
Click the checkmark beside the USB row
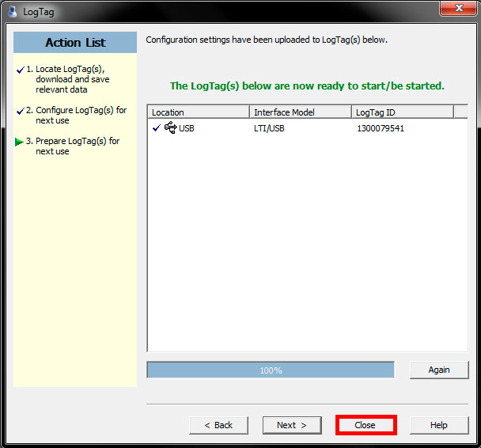156,127
